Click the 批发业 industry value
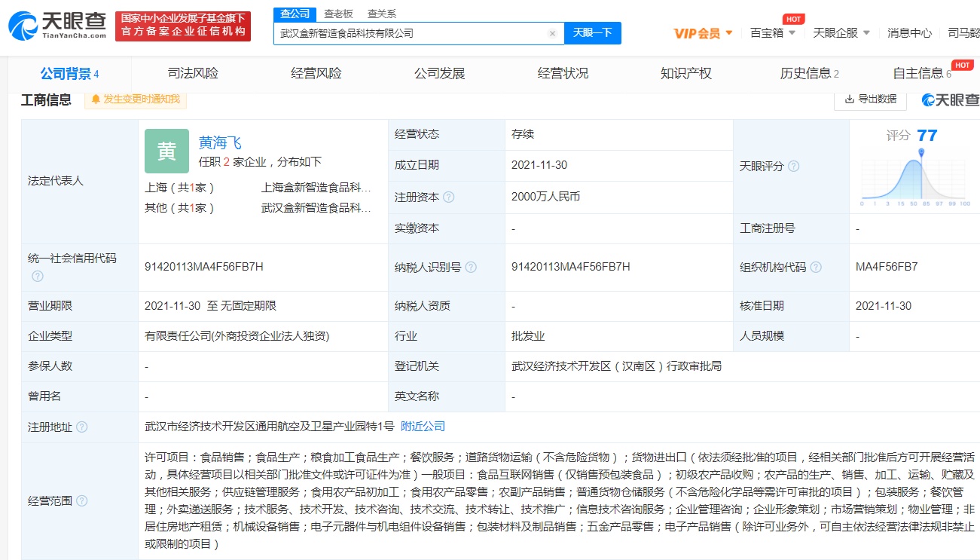This screenshot has width=980, height=560. point(528,336)
